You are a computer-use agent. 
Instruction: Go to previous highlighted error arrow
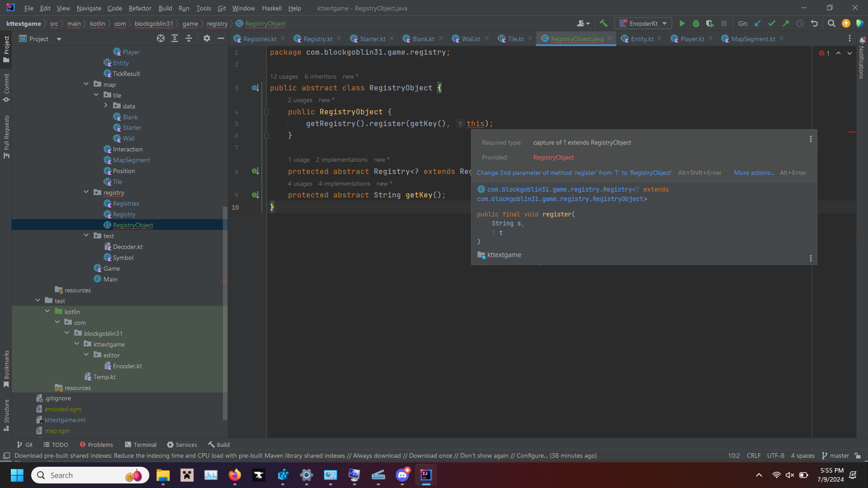838,53
